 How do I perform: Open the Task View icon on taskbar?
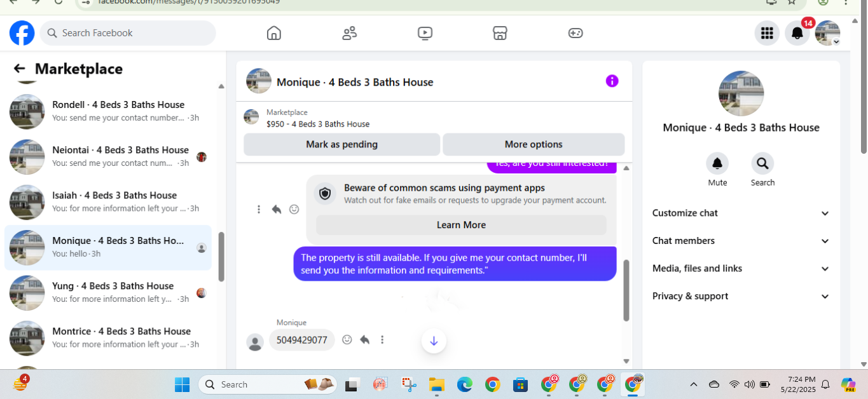click(x=352, y=384)
